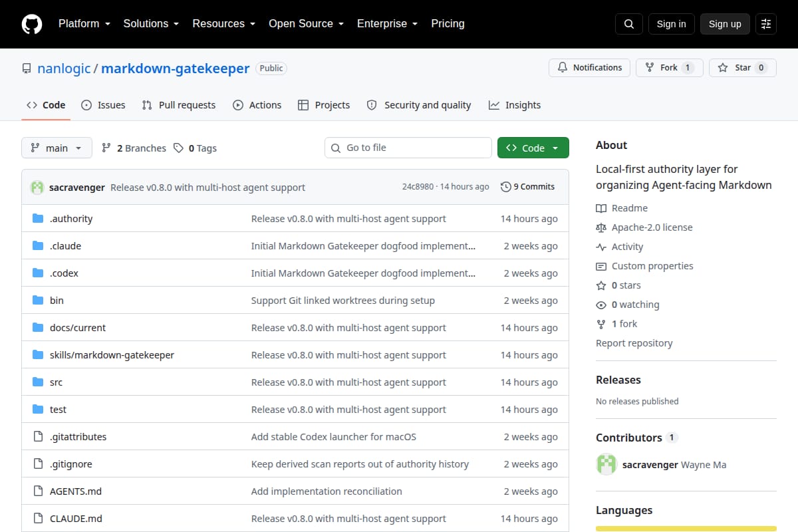This screenshot has width=798, height=532.
Task: Click the star icon beside 0 stars
Action: pos(601,285)
